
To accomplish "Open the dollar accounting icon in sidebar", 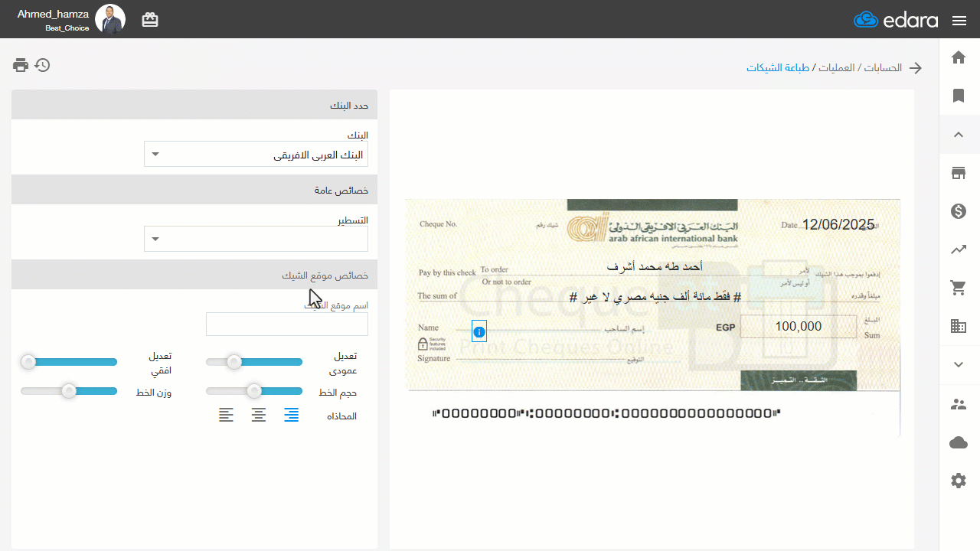I will (959, 211).
